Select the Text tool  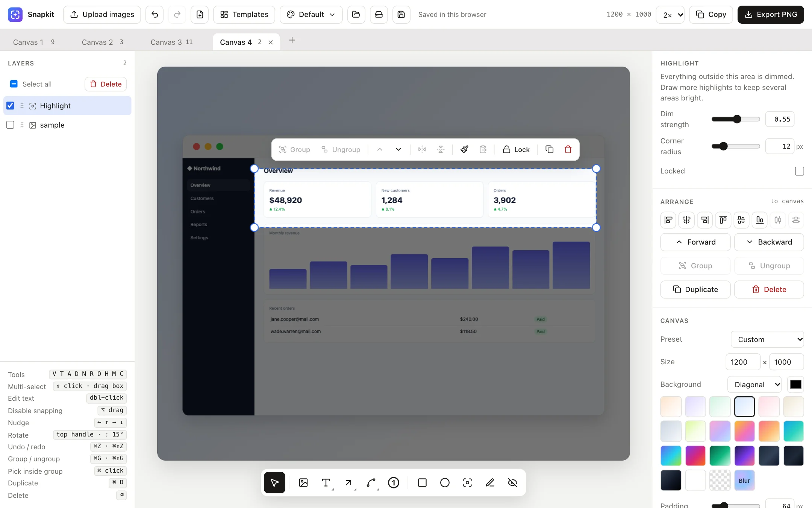point(326,482)
